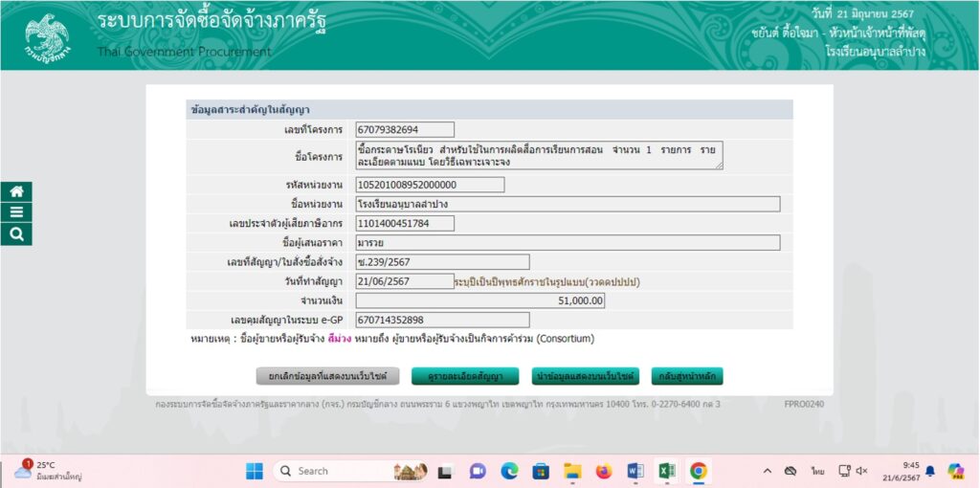
Task: Click the กลับสู่หน้าหลัก button
Action: click(687, 376)
